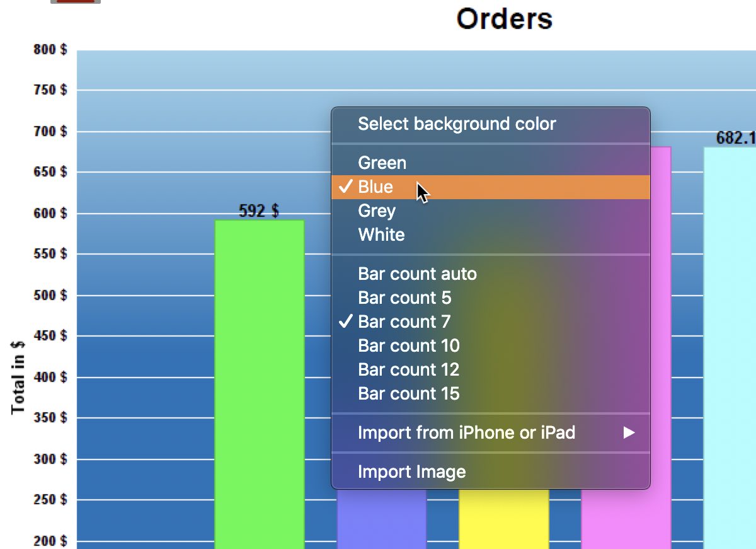Click the Total in $ axis label

tap(18, 377)
